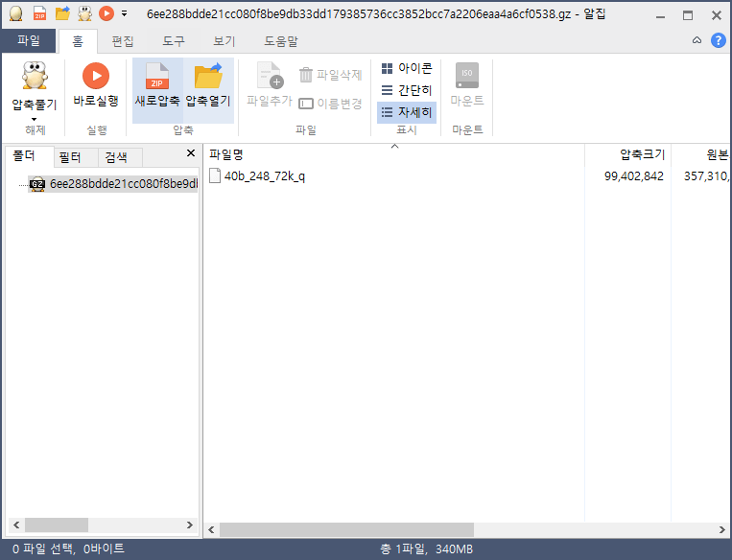
Task: Click the 압축풀기 extract icon
Action: 35,76
